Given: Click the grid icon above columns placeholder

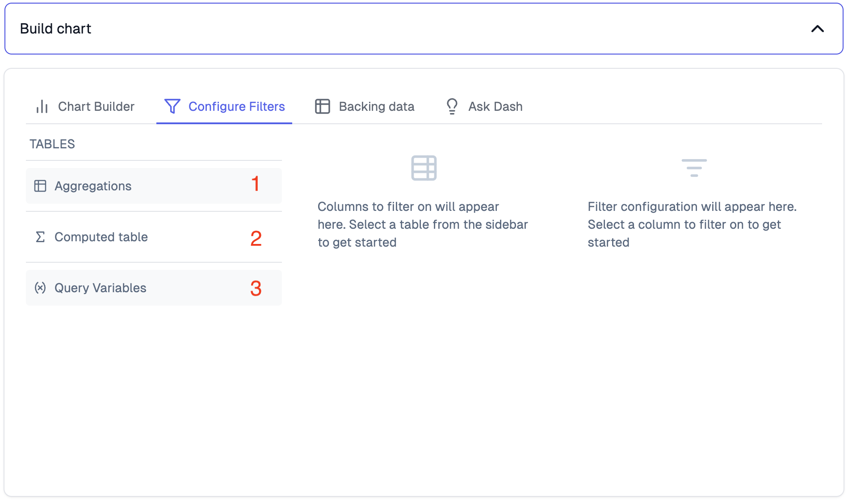Looking at the screenshot, I should [x=424, y=168].
